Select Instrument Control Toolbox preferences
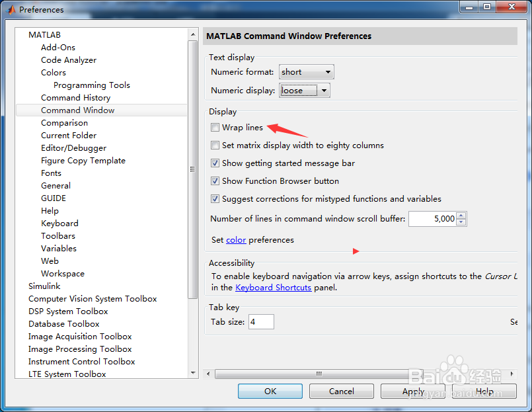Viewport: 532px width, 412px height. point(81,362)
